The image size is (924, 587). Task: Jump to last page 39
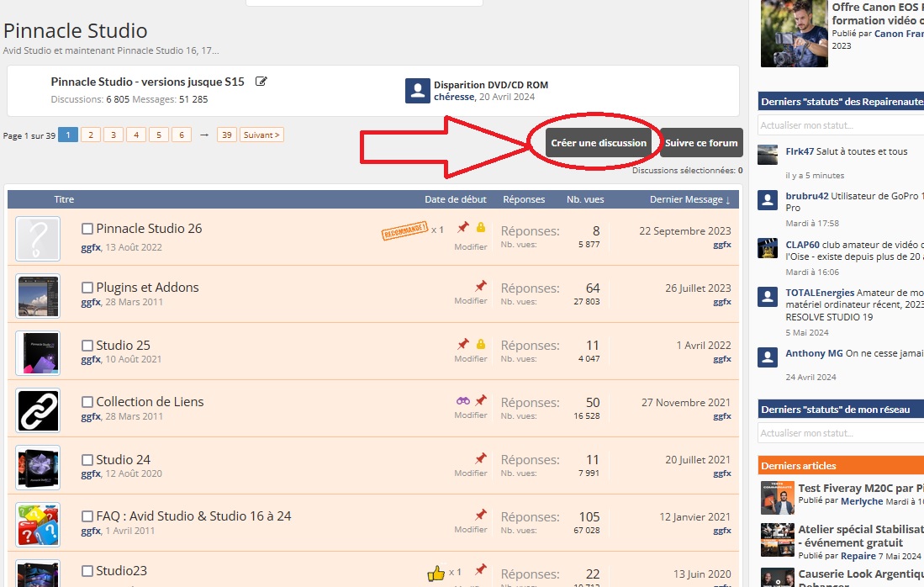point(227,135)
